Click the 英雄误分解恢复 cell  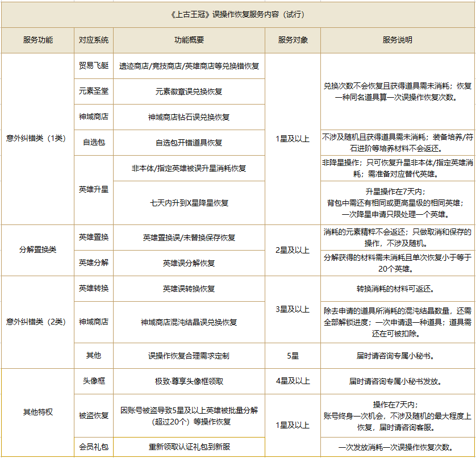point(189,263)
